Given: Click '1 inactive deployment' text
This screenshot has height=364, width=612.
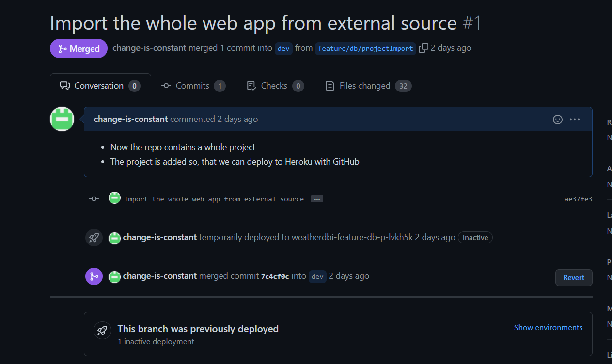Looking at the screenshot, I should click(156, 342).
